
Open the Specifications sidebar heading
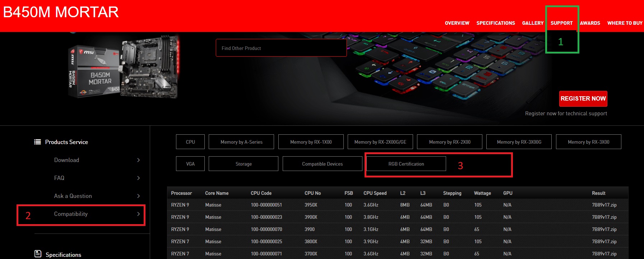coord(63,255)
